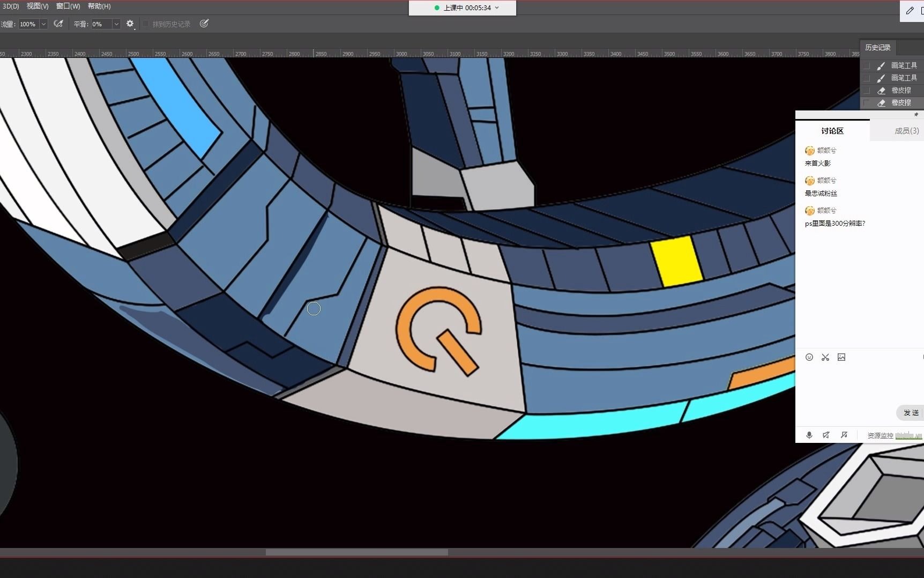
Task: Set history brush source for second 画笔工具
Action: pyautogui.click(x=867, y=78)
